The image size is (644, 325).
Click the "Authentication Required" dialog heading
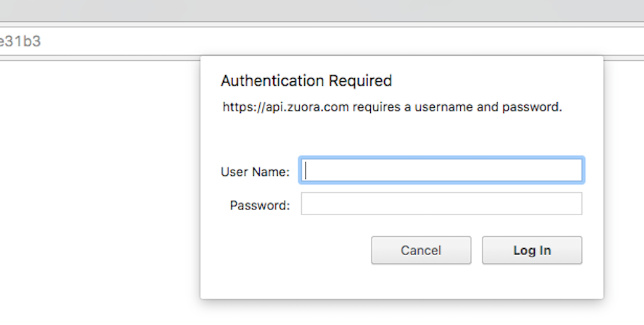pos(306,81)
